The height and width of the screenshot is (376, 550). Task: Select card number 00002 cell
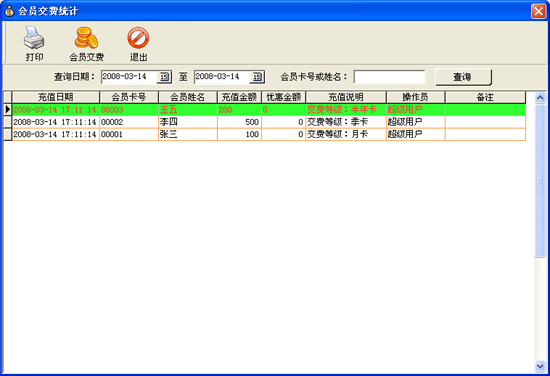tap(129, 122)
